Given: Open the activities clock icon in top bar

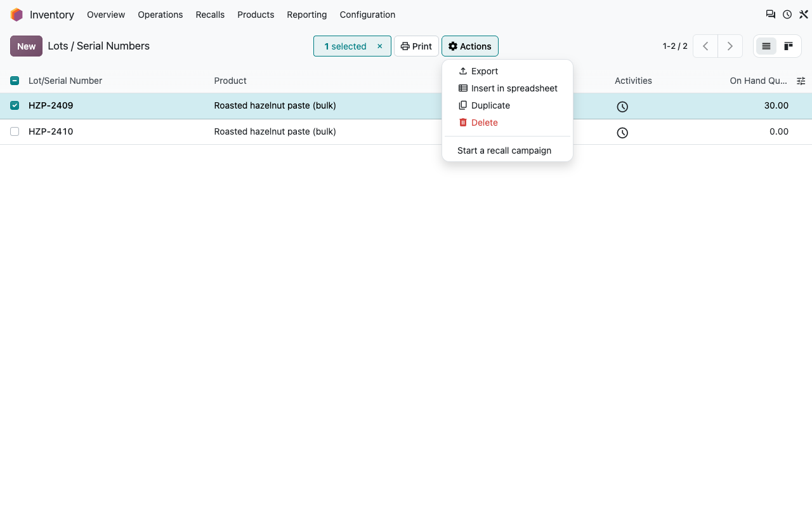Looking at the screenshot, I should (x=787, y=15).
